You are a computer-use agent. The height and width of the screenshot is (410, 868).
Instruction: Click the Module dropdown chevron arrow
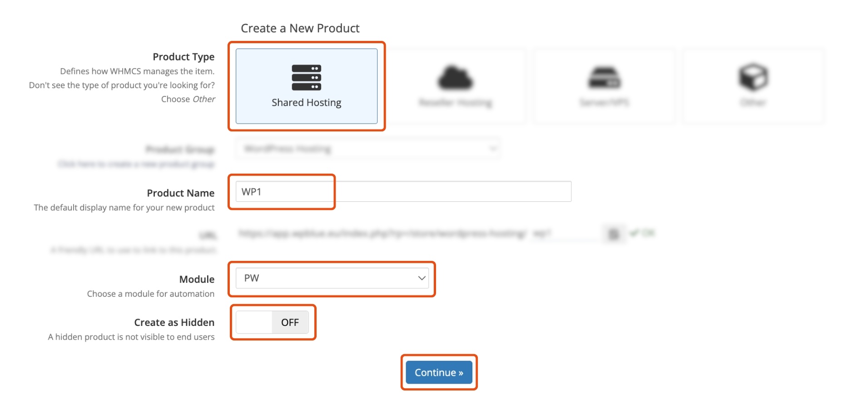(x=422, y=278)
